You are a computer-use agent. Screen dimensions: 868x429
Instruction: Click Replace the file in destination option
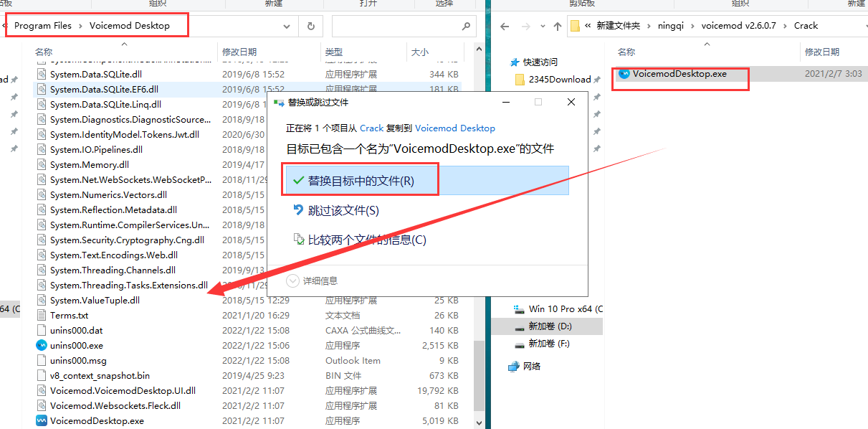click(x=426, y=181)
